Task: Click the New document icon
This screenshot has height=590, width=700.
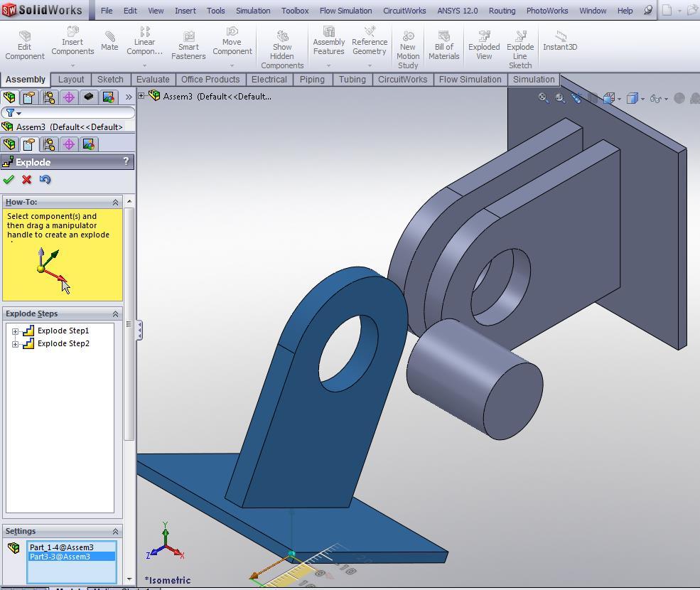Action: [667, 10]
